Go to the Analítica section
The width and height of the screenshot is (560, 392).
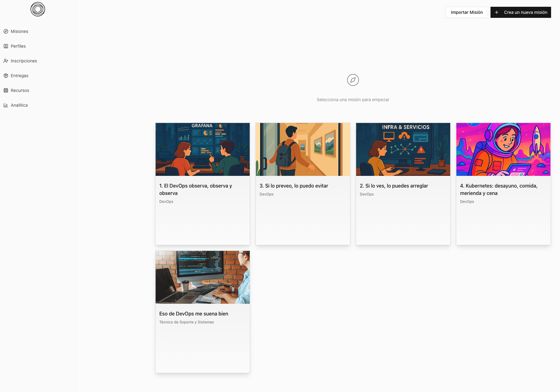coord(19,105)
